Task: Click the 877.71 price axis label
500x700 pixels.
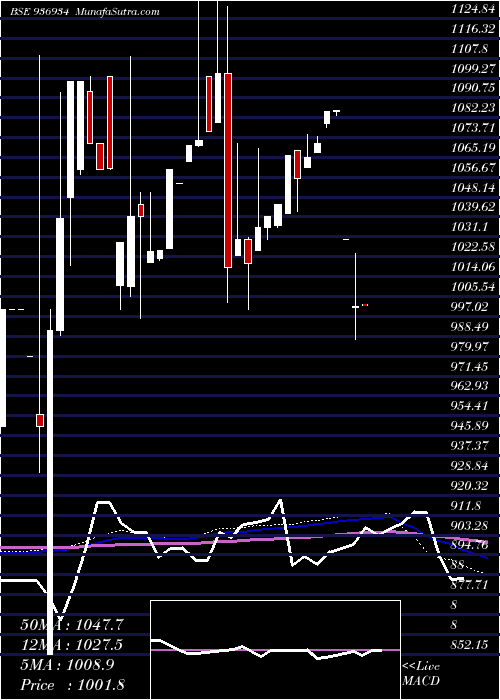Action: 469,585
